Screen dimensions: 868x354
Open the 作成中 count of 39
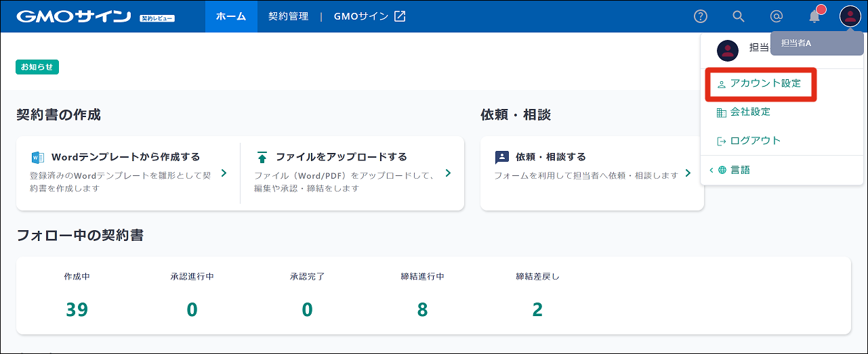[77, 309]
